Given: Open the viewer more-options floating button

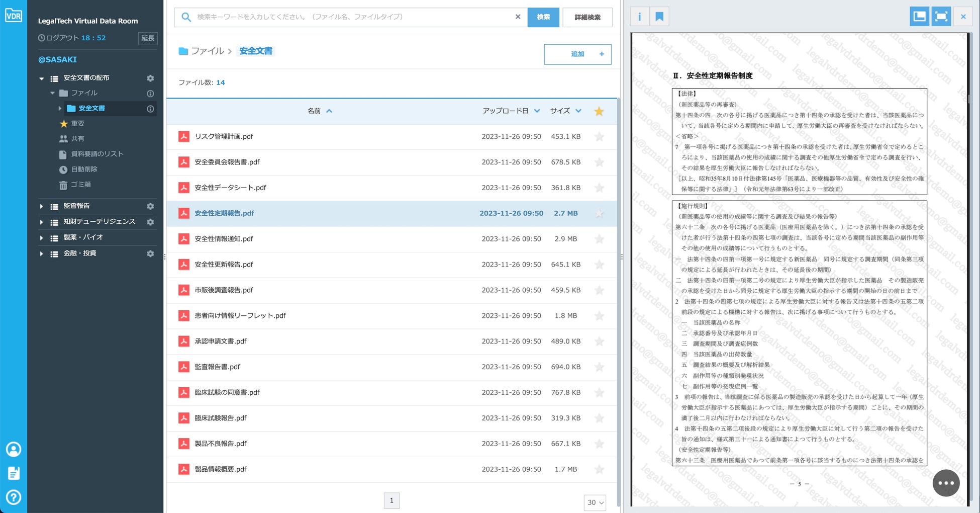Looking at the screenshot, I should point(946,483).
